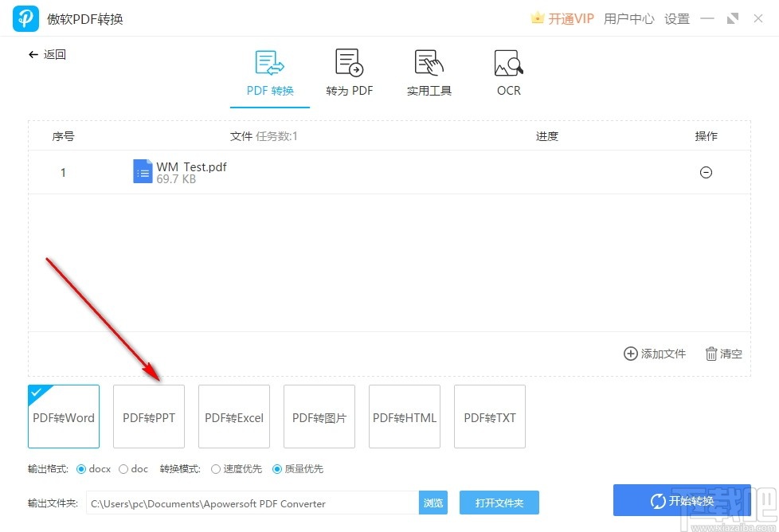The image size is (779, 532).
Task: Switch to the 转为PDF conversion mode
Action: tap(349, 72)
